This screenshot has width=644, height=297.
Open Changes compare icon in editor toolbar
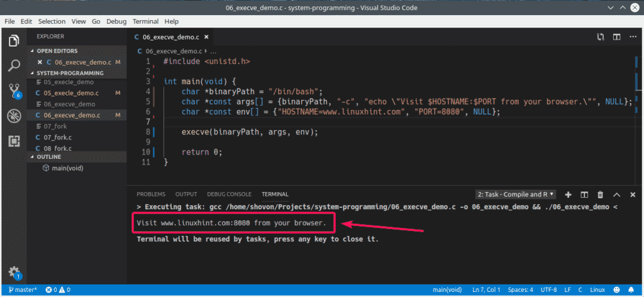[601, 37]
